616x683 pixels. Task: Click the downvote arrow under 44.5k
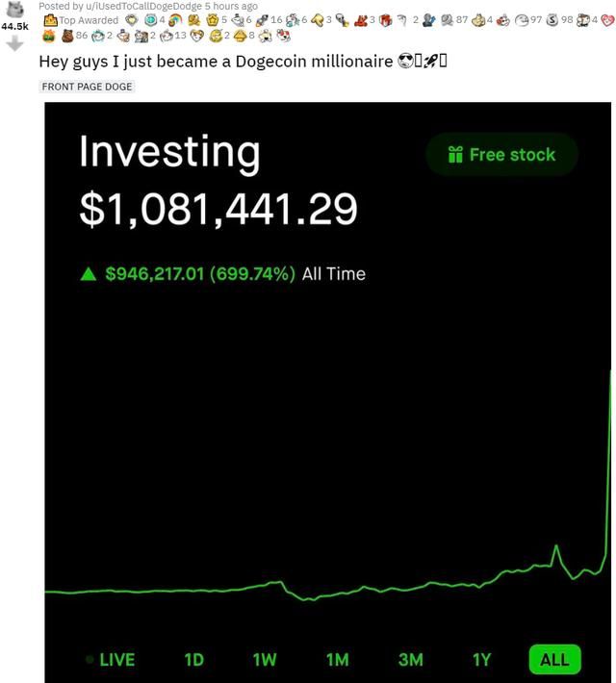[14, 43]
